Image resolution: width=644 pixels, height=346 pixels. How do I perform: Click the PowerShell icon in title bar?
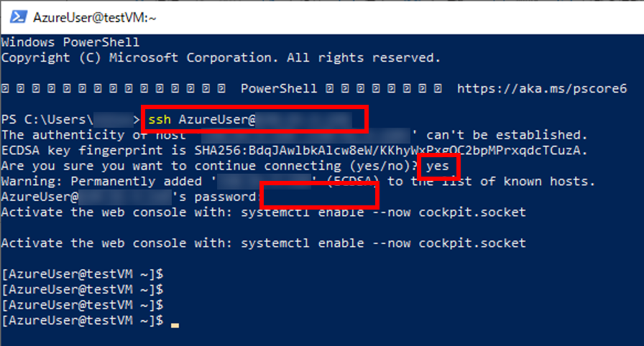click(x=17, y=16)
